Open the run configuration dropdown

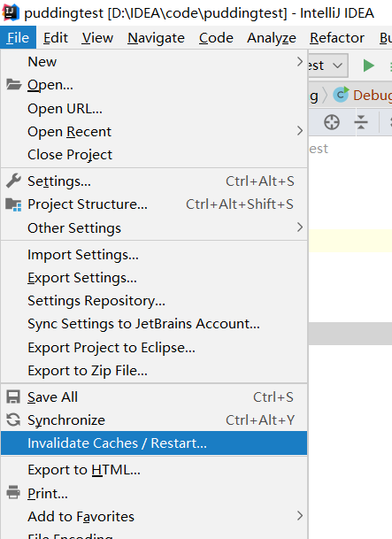point(328,65)
